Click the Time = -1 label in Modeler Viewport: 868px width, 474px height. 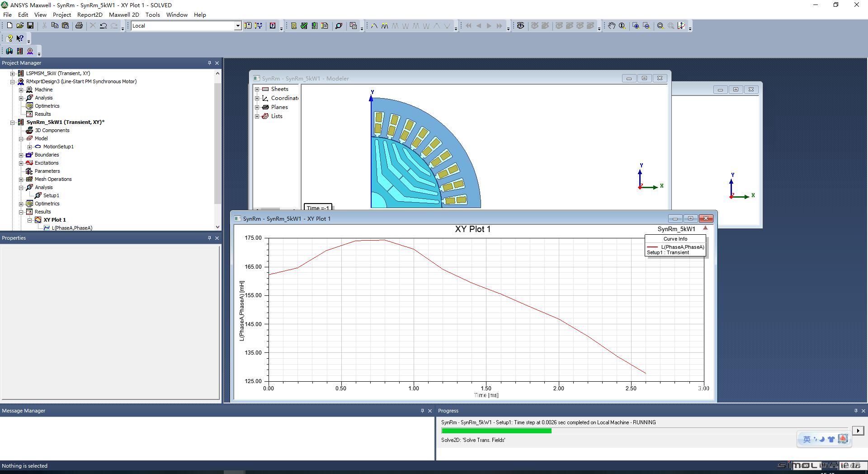tap(318, 208)
